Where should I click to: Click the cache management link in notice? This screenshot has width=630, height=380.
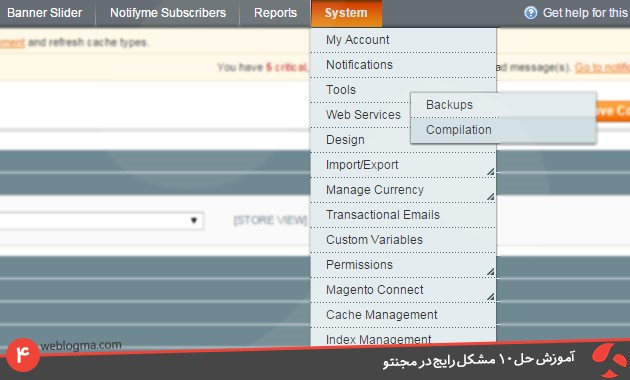pos(12,42)
